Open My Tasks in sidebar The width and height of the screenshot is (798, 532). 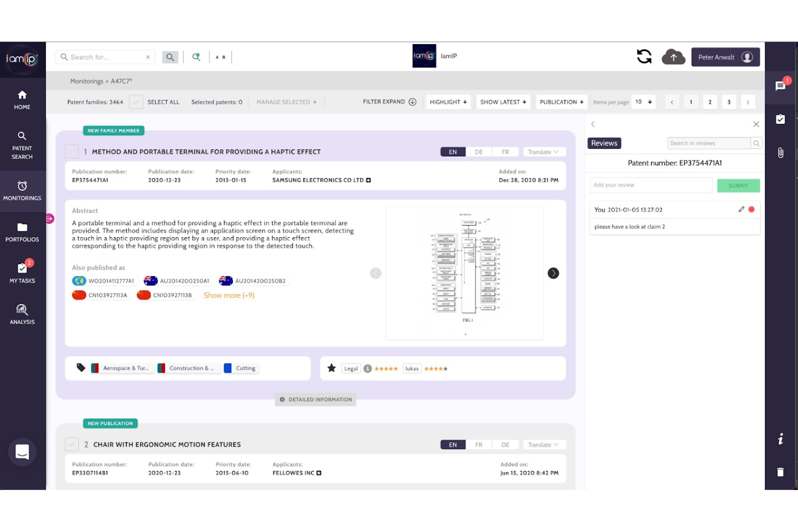point(22,273)
